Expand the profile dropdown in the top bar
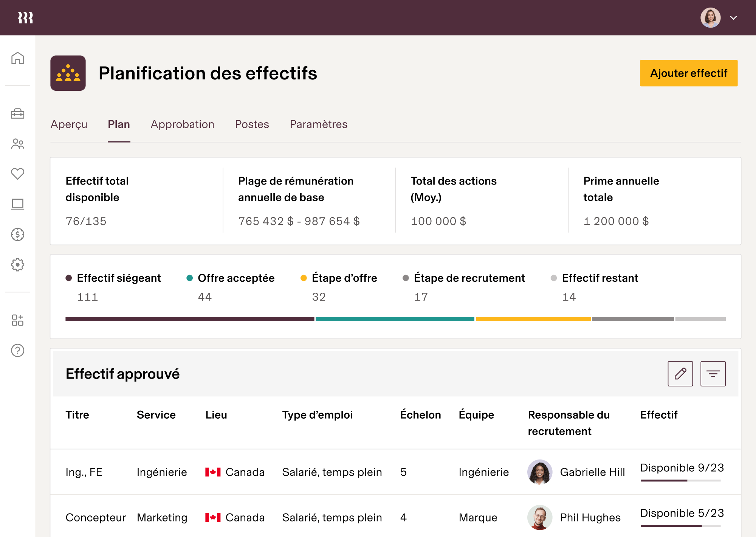The image size is (756, 537). 734,17
